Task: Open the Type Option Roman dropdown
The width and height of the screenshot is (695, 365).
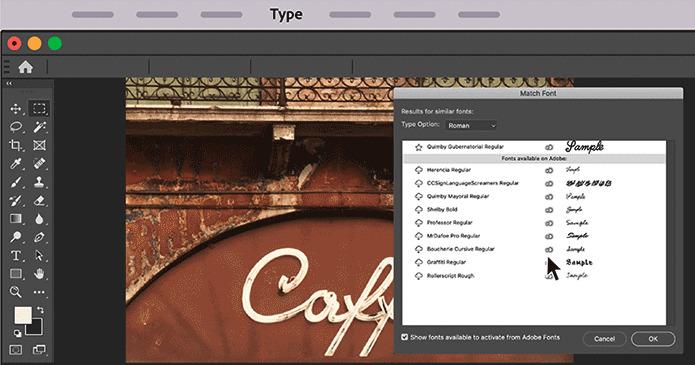Action: pos(471,126)
